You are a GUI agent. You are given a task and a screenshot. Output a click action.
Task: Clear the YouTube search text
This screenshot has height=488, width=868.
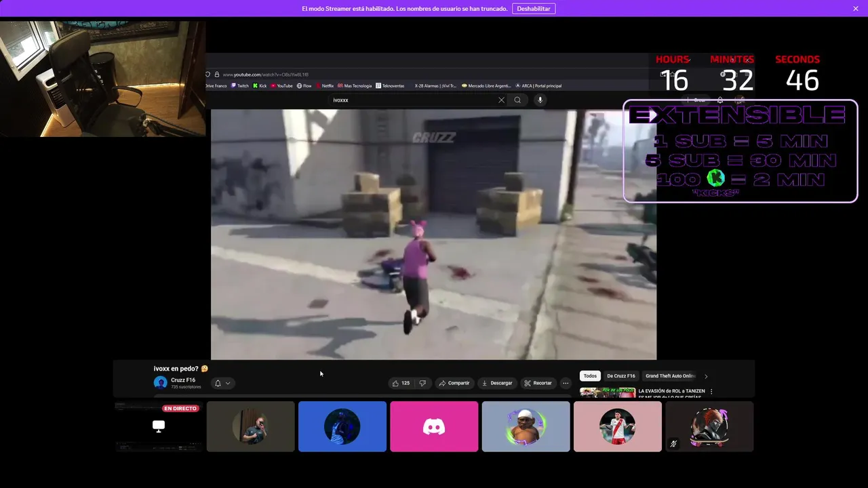point(501,100)
